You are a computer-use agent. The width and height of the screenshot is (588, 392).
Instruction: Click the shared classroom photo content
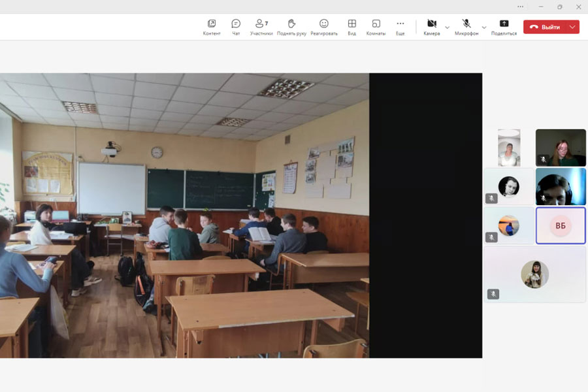[184, 216]
